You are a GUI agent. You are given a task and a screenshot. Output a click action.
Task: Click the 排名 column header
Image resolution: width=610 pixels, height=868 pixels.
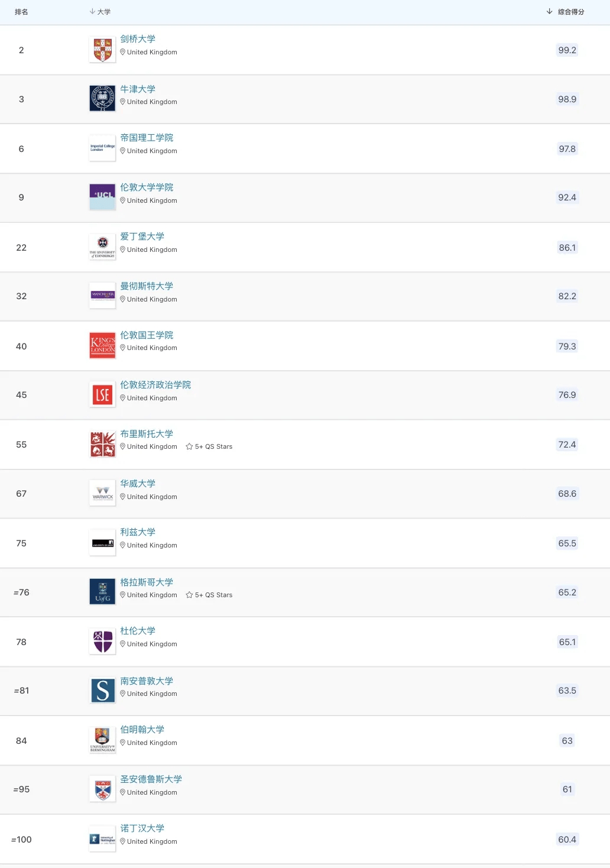click(x=21, y=12)
